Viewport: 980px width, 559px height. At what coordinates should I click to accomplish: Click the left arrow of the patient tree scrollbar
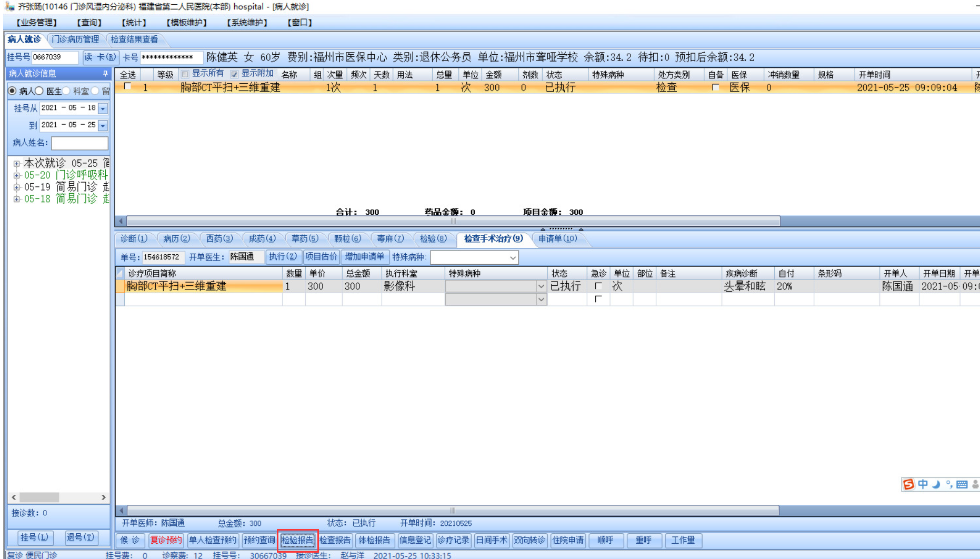tap(14, 497)
